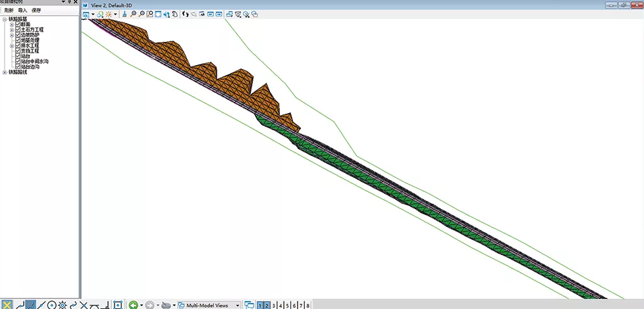Open the View Attributes dropdown arrow
644x309 pixels.
(93, 14)
